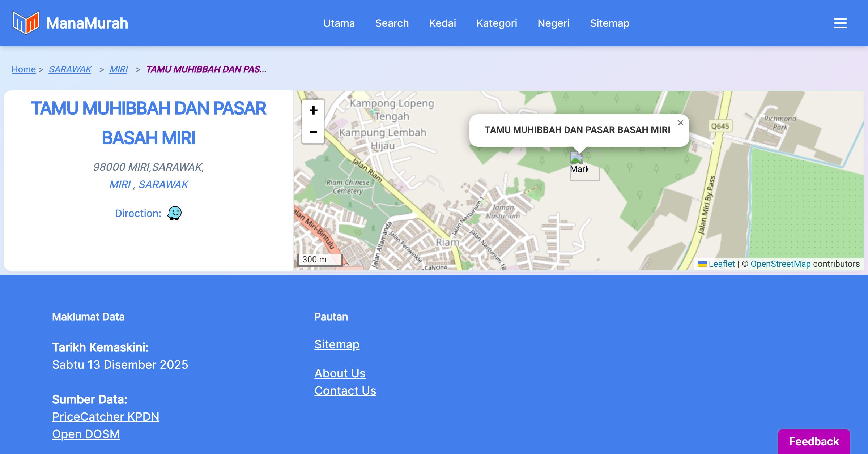Click the MIRI breadcrumb link
Viewport: 868px width, 454px height.
[x=119, y=69]
